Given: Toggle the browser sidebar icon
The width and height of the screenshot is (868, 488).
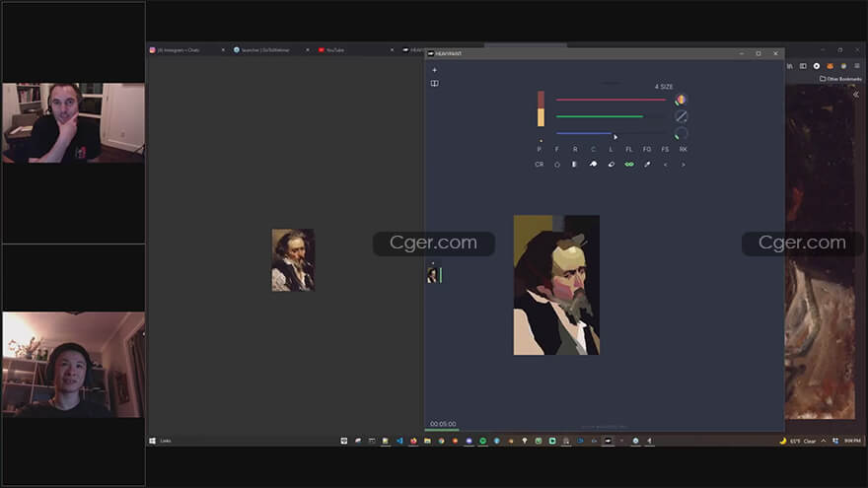Looking at the screenshot, I should pos(803,66).
